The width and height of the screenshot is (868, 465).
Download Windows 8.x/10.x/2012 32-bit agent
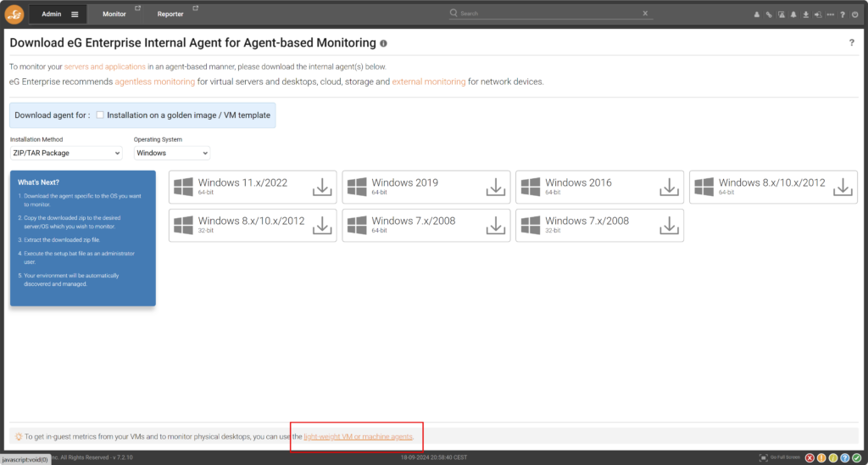[322, 225]
